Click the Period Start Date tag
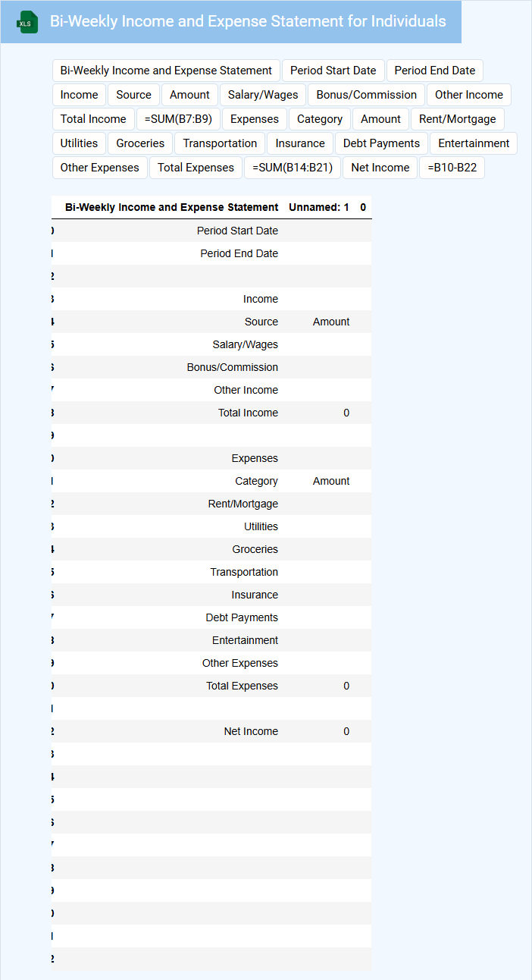The height and width of the screenshot is (980, 532). (x=333, y=71)
